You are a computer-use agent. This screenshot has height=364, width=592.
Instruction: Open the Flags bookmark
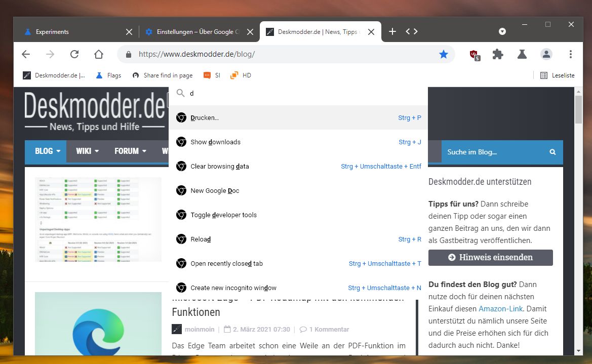(108, 75)
